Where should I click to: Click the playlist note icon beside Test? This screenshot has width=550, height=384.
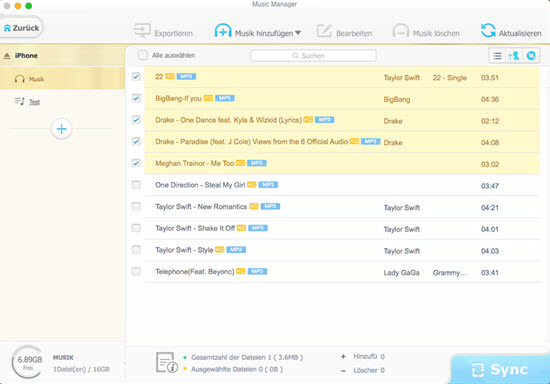20,101
